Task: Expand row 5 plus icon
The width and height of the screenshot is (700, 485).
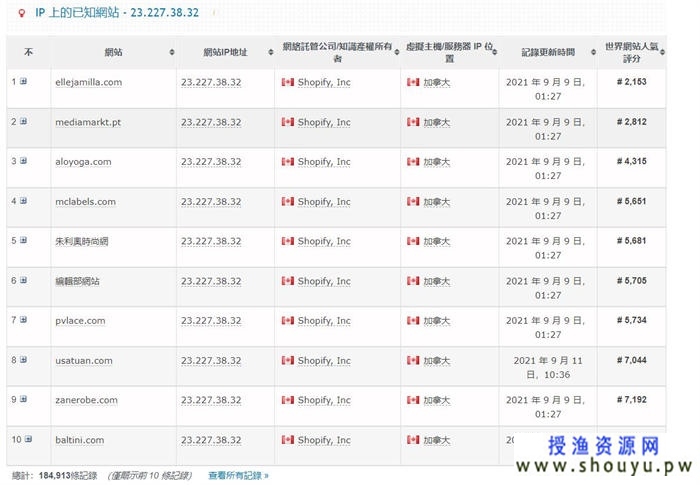Action: tap(23, 240)
